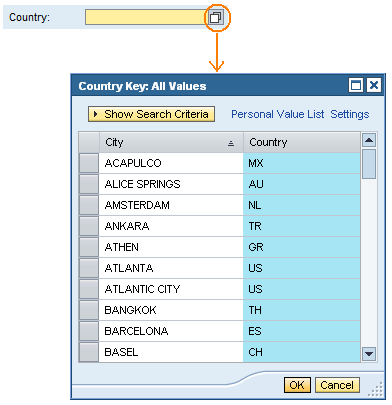Click country code ES

coord(302,331)
